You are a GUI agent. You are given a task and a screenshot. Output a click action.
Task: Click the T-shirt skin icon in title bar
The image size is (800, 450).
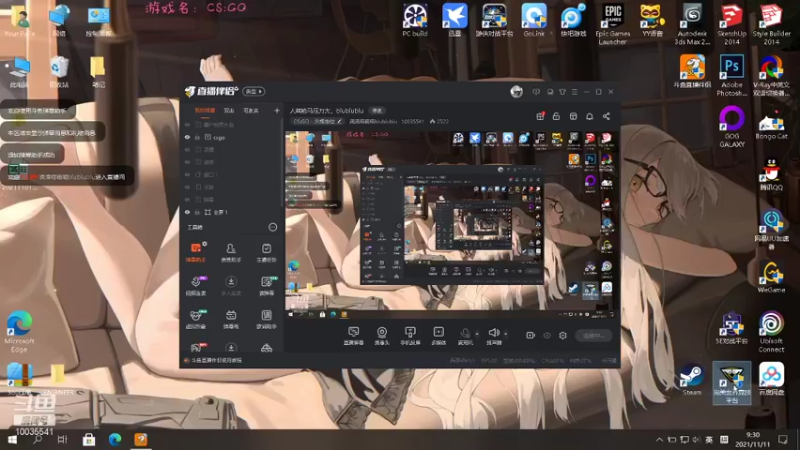(562, 92)
